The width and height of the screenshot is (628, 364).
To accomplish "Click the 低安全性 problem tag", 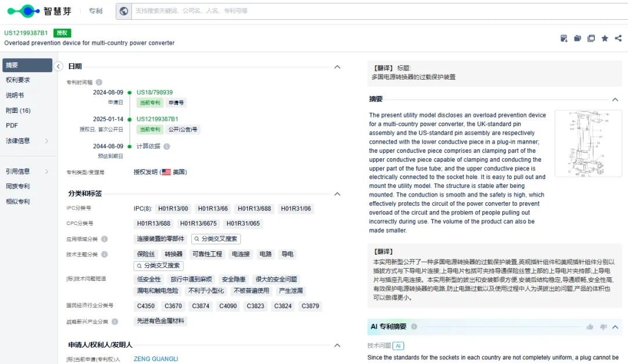I will point(149,279).
